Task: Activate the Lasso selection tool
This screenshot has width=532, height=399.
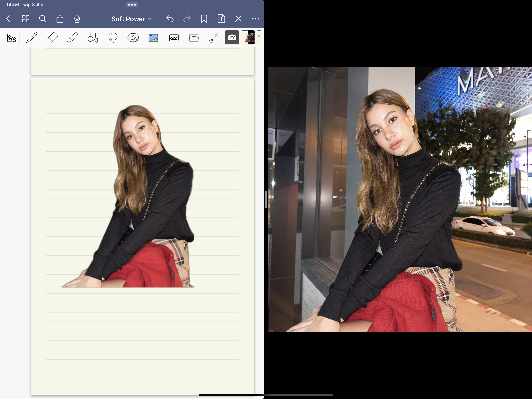Action: 113,38
